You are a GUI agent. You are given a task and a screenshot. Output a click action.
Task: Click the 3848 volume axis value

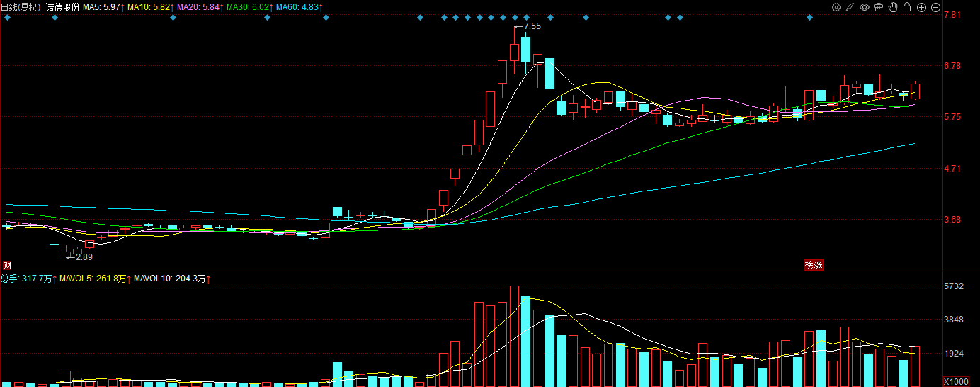(954, 320)
